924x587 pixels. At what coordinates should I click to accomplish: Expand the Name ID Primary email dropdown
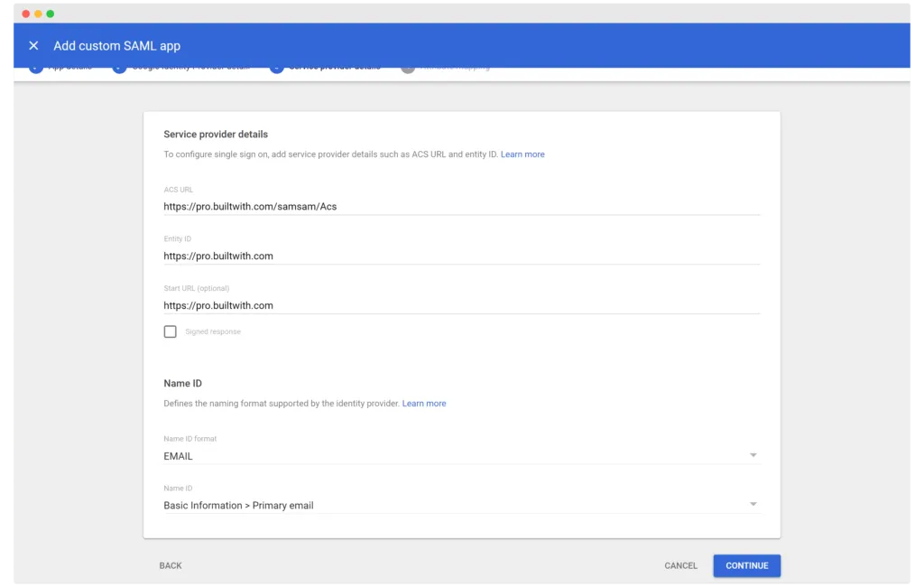tap(461, 505)
